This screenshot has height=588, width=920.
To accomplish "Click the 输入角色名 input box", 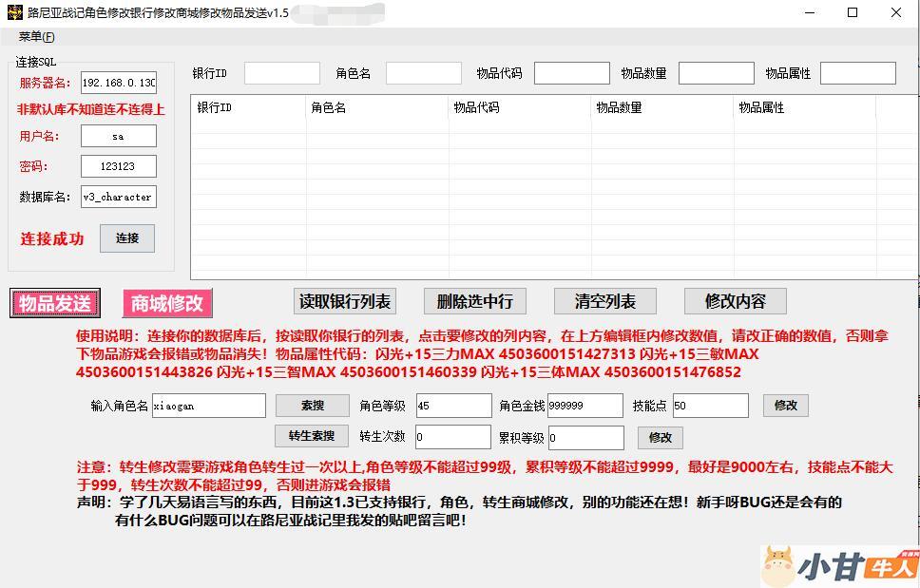I will pos(208,406).
